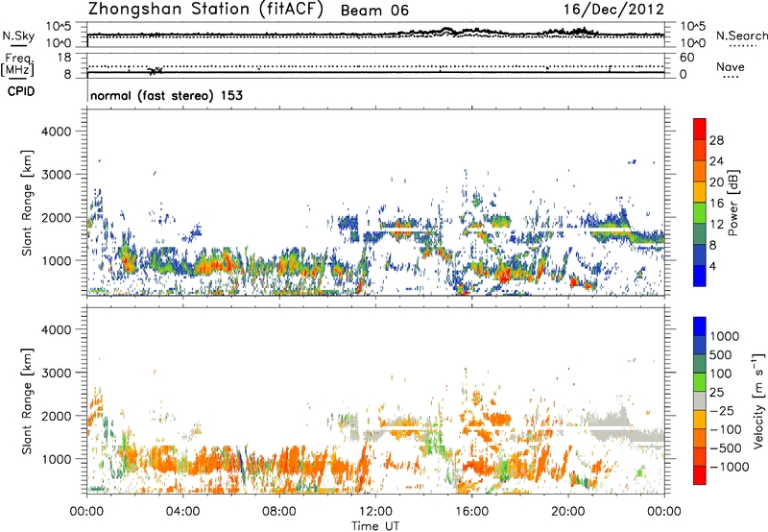Click Slant Range label of power panel

(27, 203)
